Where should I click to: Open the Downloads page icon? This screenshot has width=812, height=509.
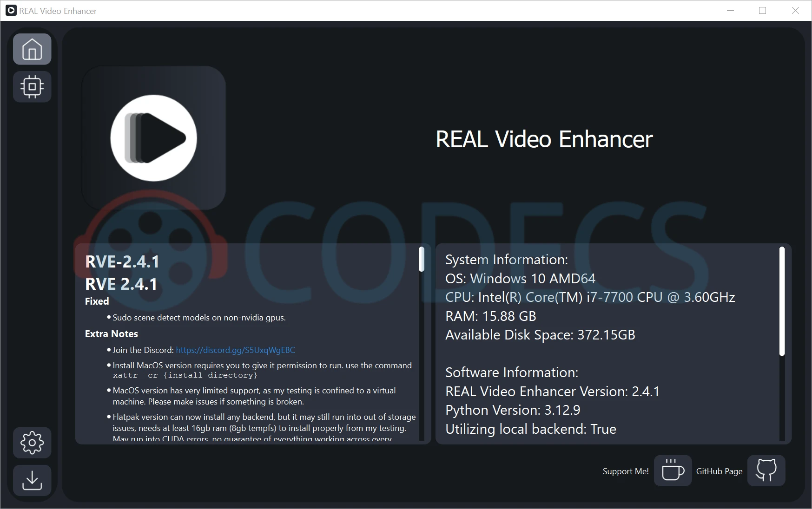[32, 480]
